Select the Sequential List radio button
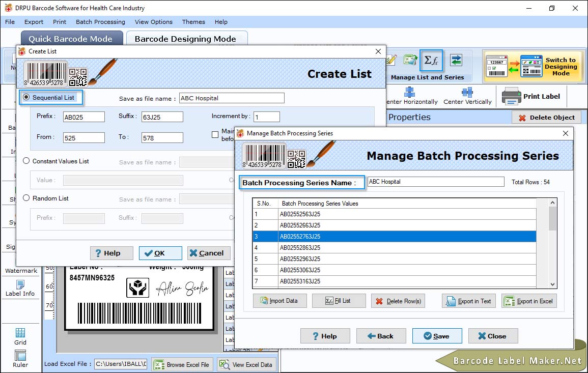The width and height of the screenshot is (588, 373). coord(26,98)
